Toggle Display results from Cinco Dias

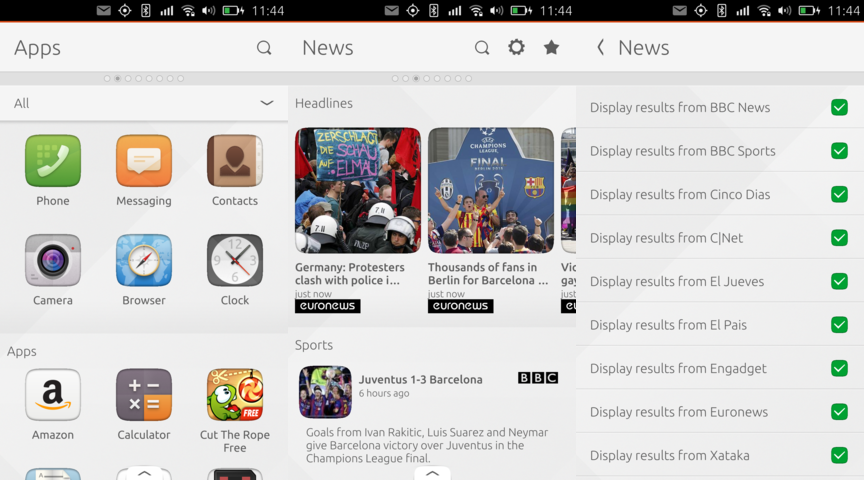[x=839, y=194]
